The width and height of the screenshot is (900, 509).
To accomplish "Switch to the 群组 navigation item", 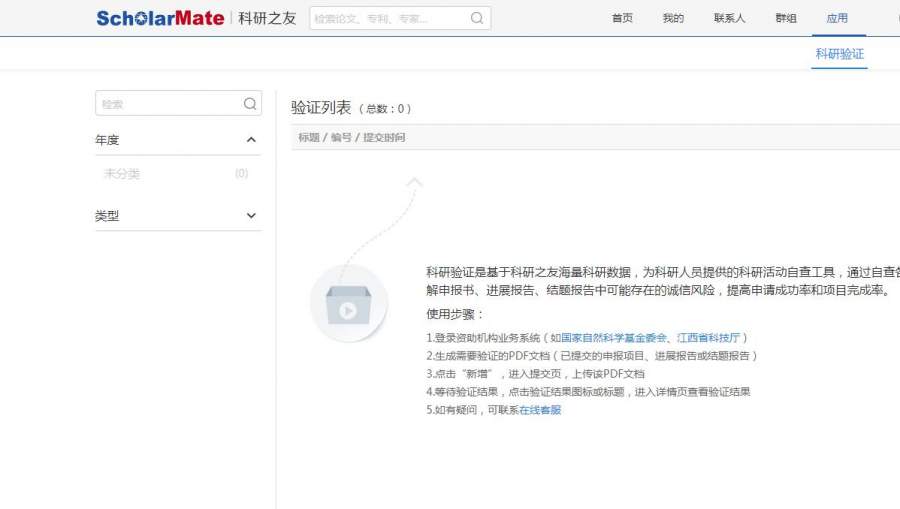I will click(786, 18).
